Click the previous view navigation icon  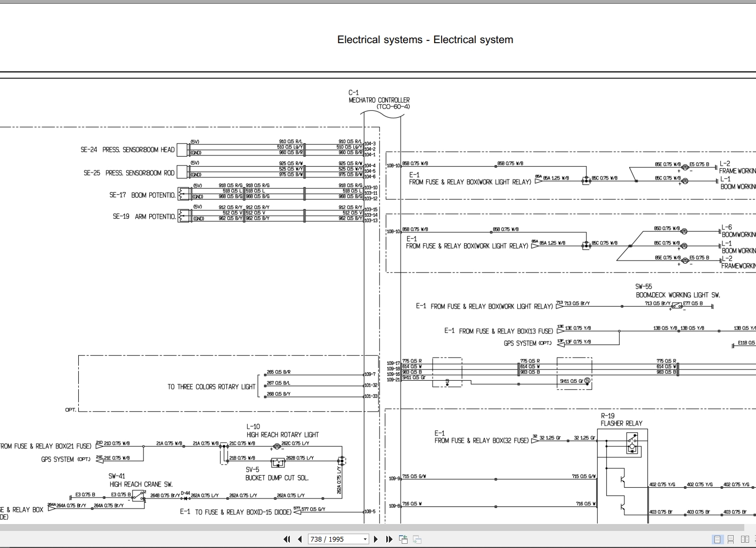(403, 539)
